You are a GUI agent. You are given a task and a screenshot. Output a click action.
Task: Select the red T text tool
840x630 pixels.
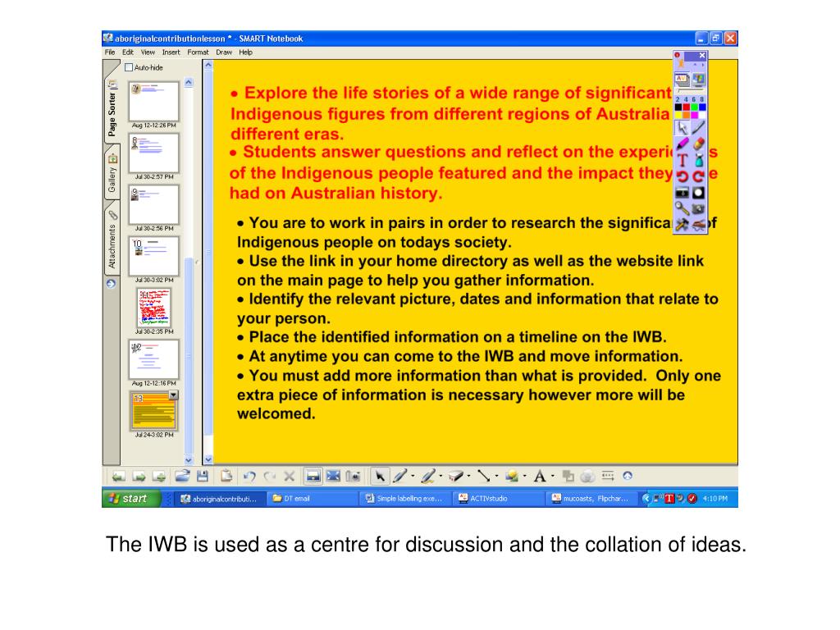[x=682, y=160]
